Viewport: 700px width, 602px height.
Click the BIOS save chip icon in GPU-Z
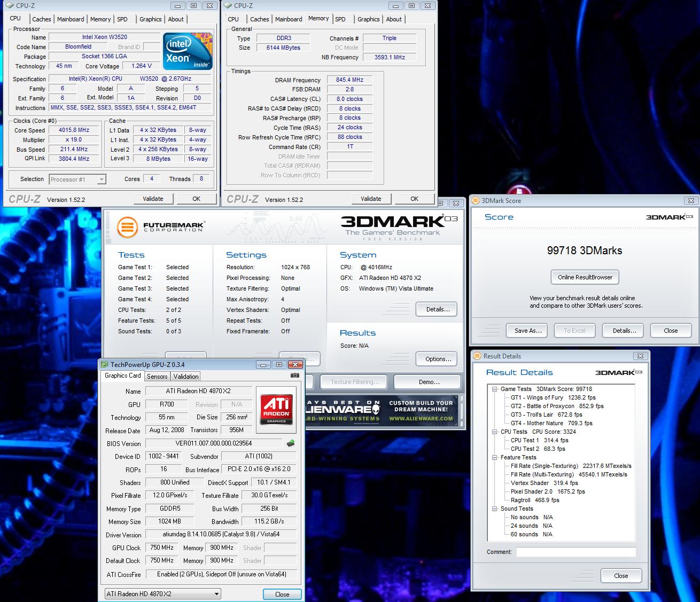291,443
